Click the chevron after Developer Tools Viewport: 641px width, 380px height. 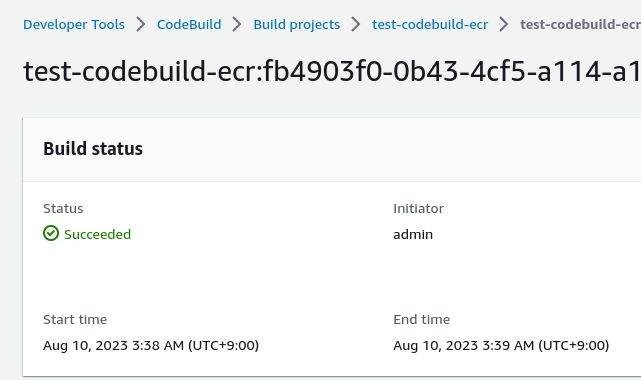141,25
